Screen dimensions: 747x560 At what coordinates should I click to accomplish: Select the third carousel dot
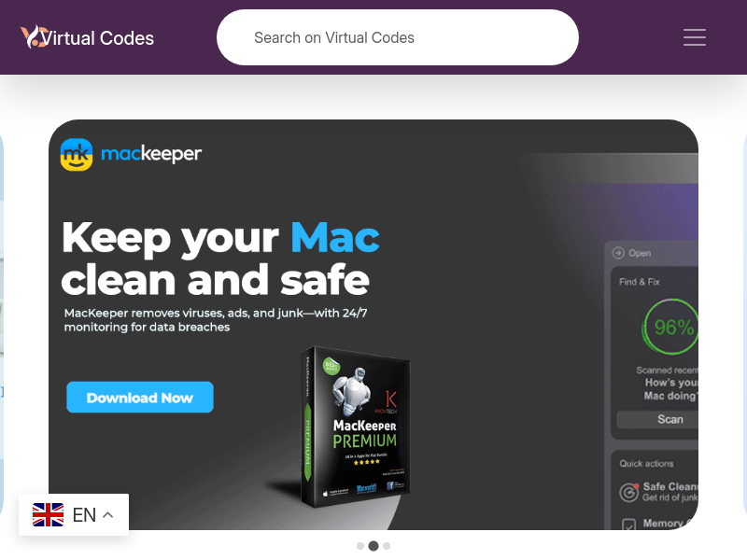point(387,546)
